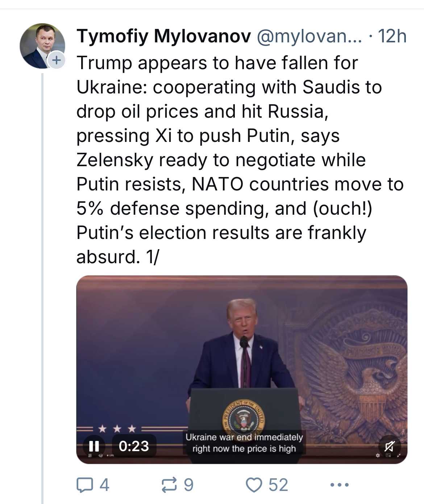The image size is (424, 504).
Task: View the 9 reposts count
Action: click(188, 485)
